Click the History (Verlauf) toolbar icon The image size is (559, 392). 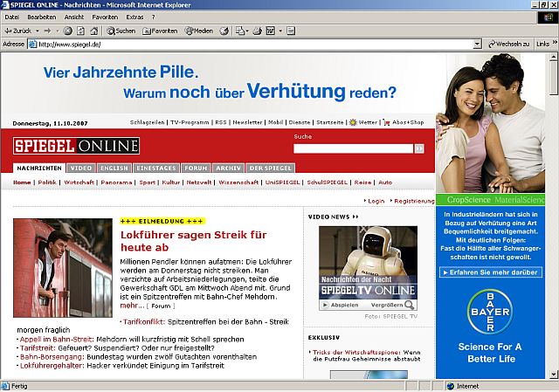[x=224, y=31]
